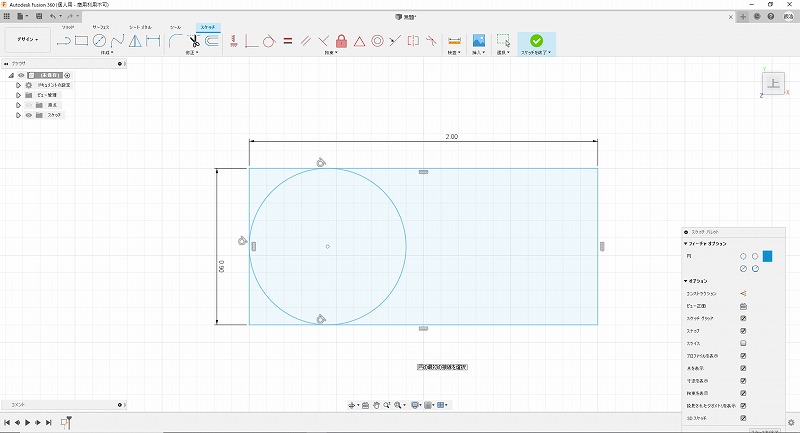
Task: Uncheck the スナップ checkbox
Action: [x=743, y=330]
